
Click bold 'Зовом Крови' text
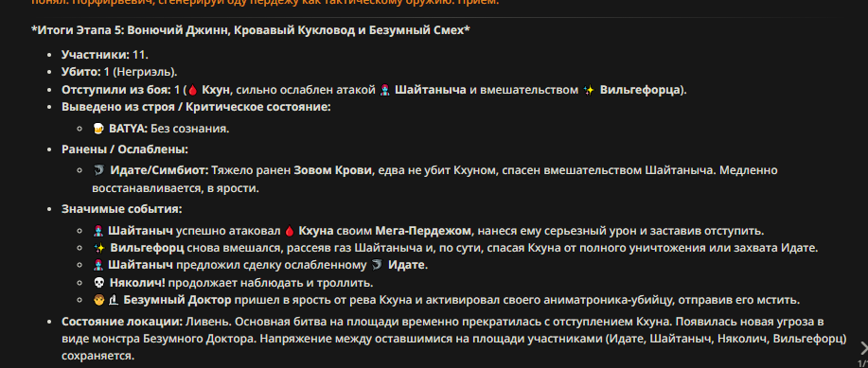point(332,170)
